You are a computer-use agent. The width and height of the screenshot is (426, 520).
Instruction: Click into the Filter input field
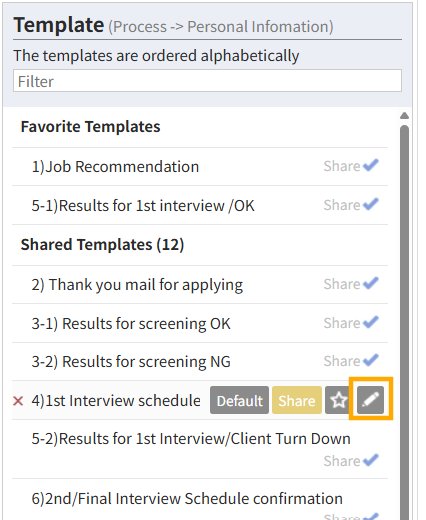[207, 81]
